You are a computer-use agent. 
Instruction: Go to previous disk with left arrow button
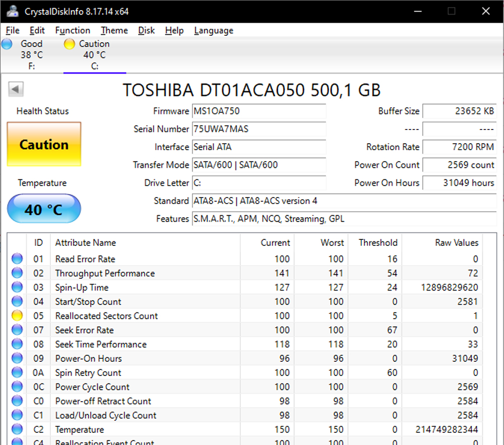[x=16, y=90]
